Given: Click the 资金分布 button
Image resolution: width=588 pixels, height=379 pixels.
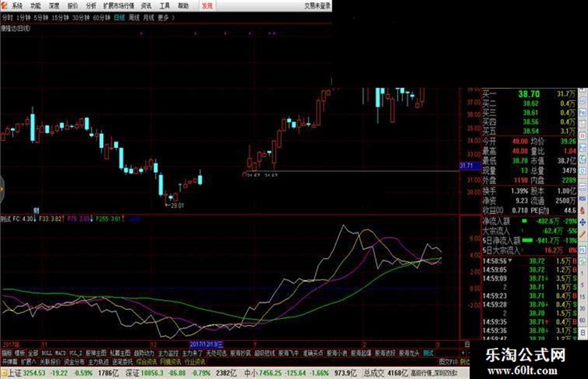Looking at the screenshot, I should click(74, 362).
